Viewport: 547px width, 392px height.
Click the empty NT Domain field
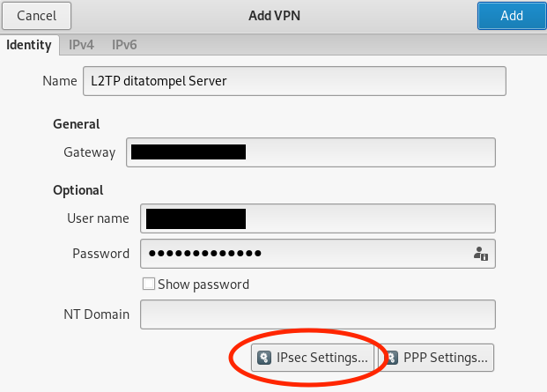click(318, 314)
